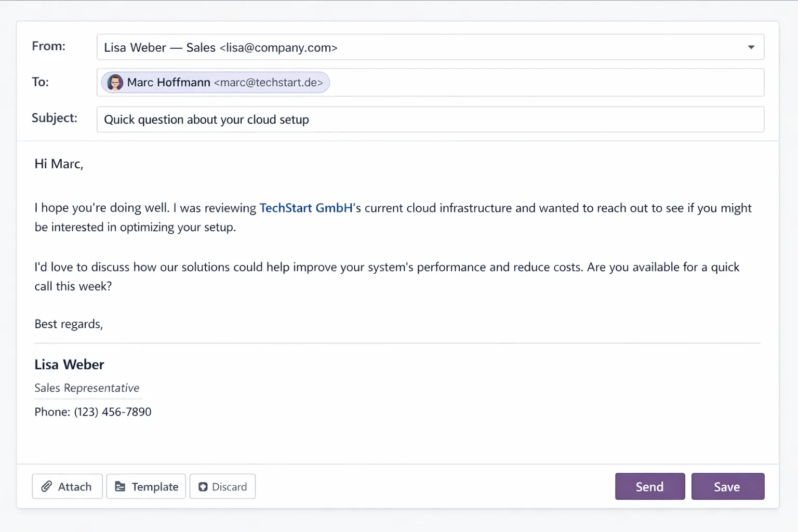Insert a saved Template

coord(146,486)
